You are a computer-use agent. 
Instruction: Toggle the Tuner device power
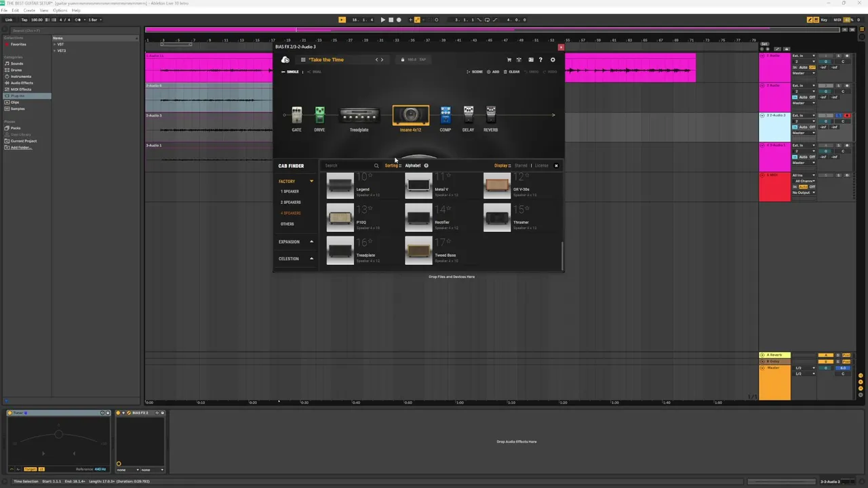pyautogui.click(x=10, y=413)
